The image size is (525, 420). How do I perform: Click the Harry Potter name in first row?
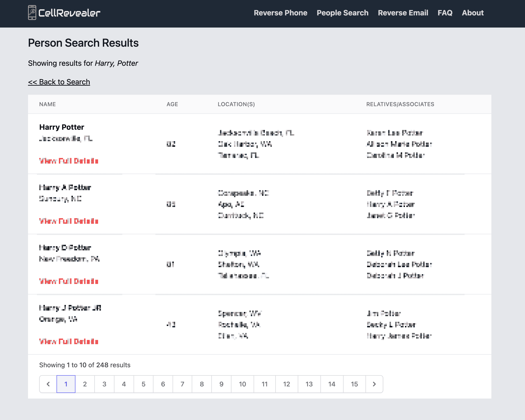62,127
